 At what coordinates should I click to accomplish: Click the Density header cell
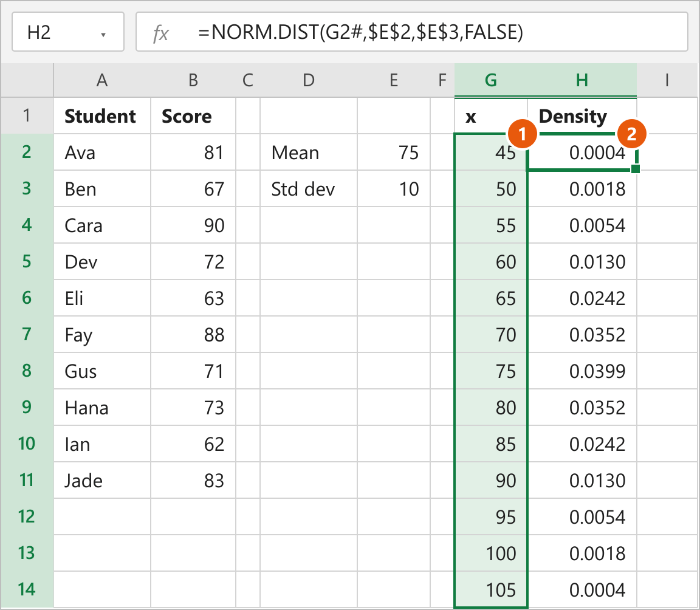click(x=582, y=115)
